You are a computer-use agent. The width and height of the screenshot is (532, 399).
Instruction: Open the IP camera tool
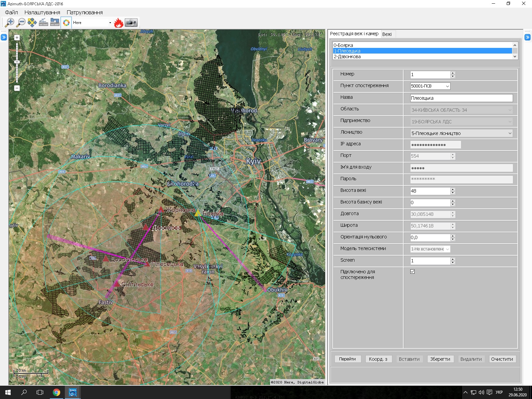[x=131, y=23]
